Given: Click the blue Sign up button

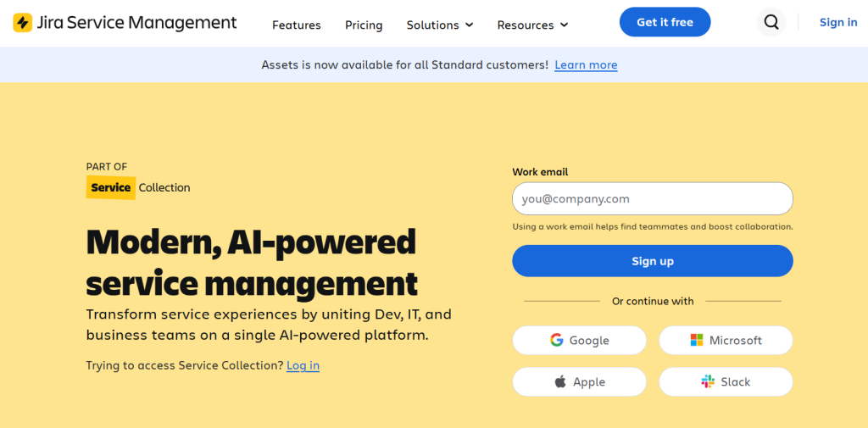Looking at the screenshot, I should pos(652,261).
